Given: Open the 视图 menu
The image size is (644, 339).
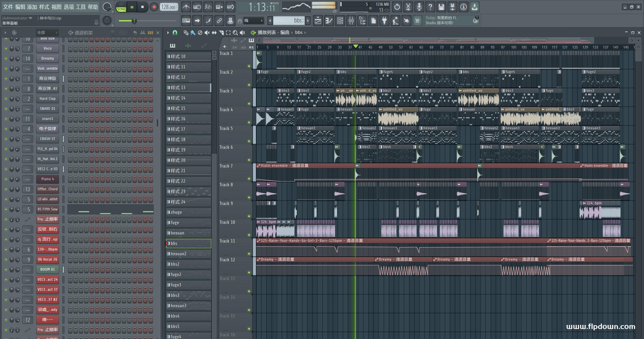Looking at the screenshot, I should 56,7.
